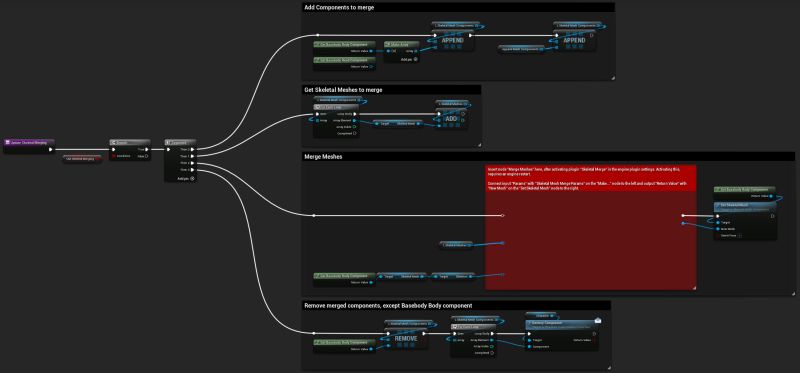
Task: Click For Each Loop Array Index pin in Get Skeletal Meshes
Action: [354, 127]
